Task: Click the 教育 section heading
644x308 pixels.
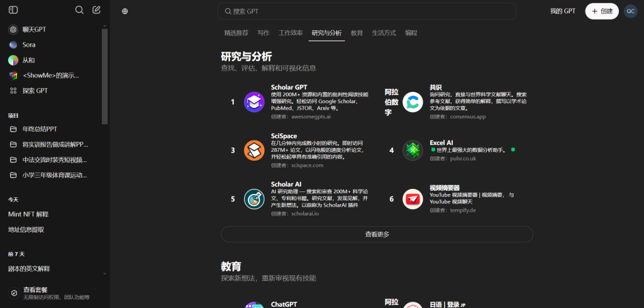Action: tap(231, 266)
